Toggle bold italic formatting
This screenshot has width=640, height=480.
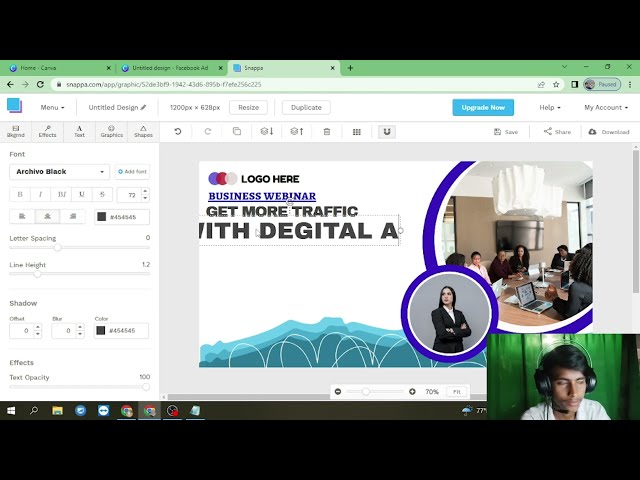(x=62, y=195)
